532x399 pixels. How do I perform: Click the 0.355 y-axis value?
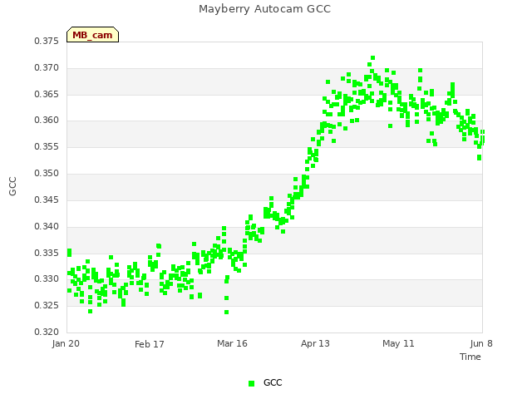coord(47,146)
